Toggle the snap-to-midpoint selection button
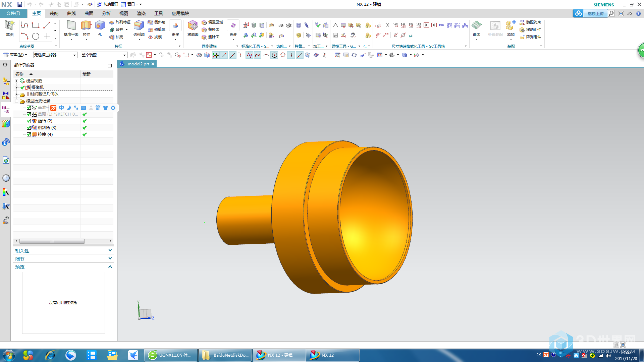The height and width of the screenshot is (362, 644). click(x=232, y=55)
